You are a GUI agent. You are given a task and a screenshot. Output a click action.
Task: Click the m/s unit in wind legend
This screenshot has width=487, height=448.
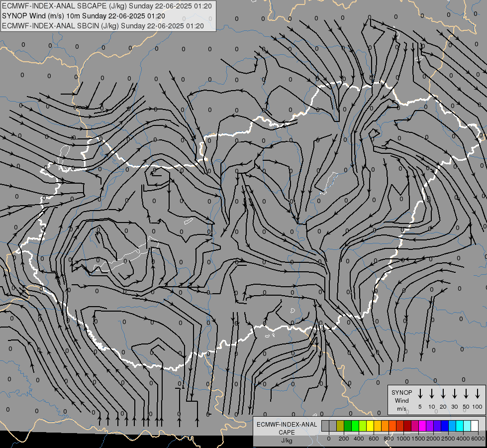pyautogui.click(x=401, y=409)
